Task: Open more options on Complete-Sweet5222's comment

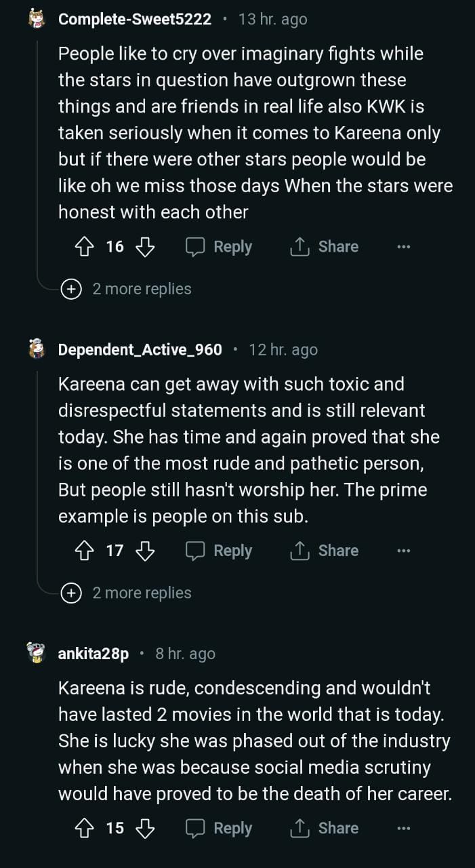Action: [404, 247]
